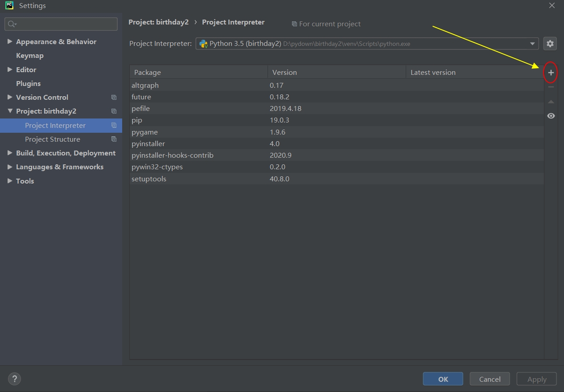Expand Build, Execution, Deployment section
This screenshot has height=392, width=564.
point(10,153)
